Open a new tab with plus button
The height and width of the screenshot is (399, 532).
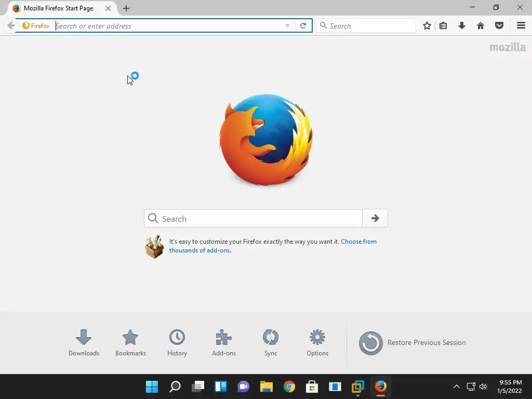pyautogui.click(x=126, y=8)
